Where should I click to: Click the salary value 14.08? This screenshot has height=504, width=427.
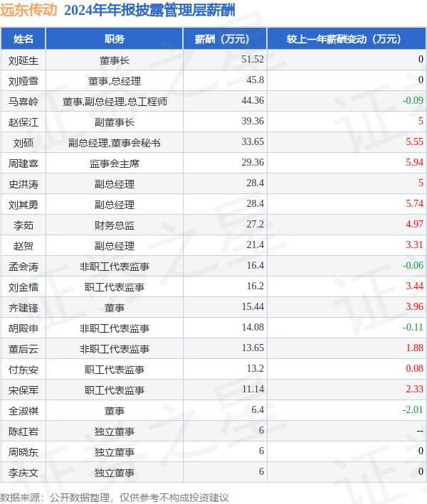253,327
